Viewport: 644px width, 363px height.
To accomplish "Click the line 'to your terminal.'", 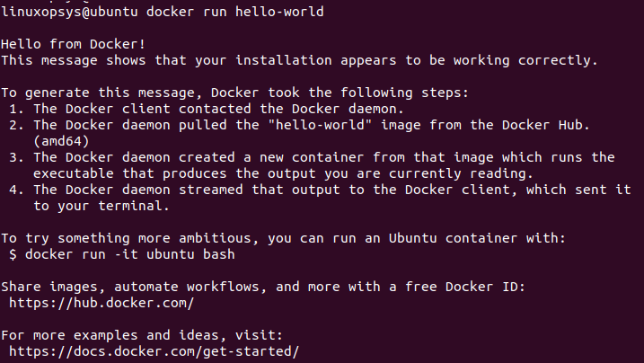I will [x=101, y=206].
